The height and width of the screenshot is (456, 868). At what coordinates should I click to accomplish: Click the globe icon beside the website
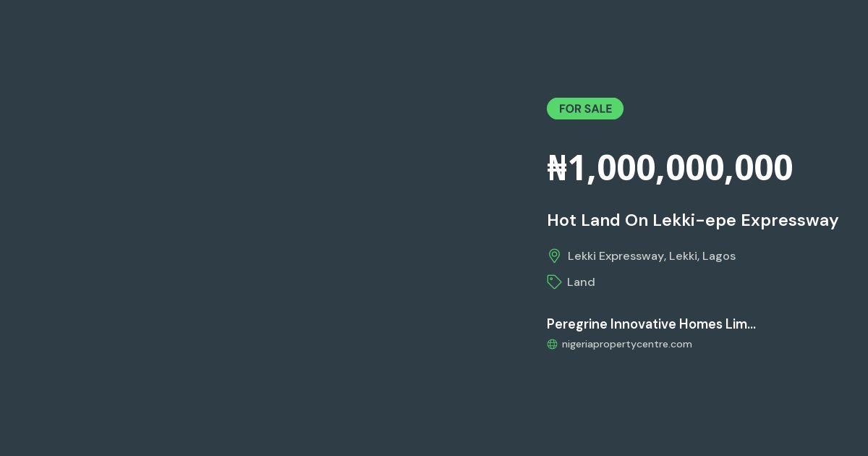click(x=552, y=345)
